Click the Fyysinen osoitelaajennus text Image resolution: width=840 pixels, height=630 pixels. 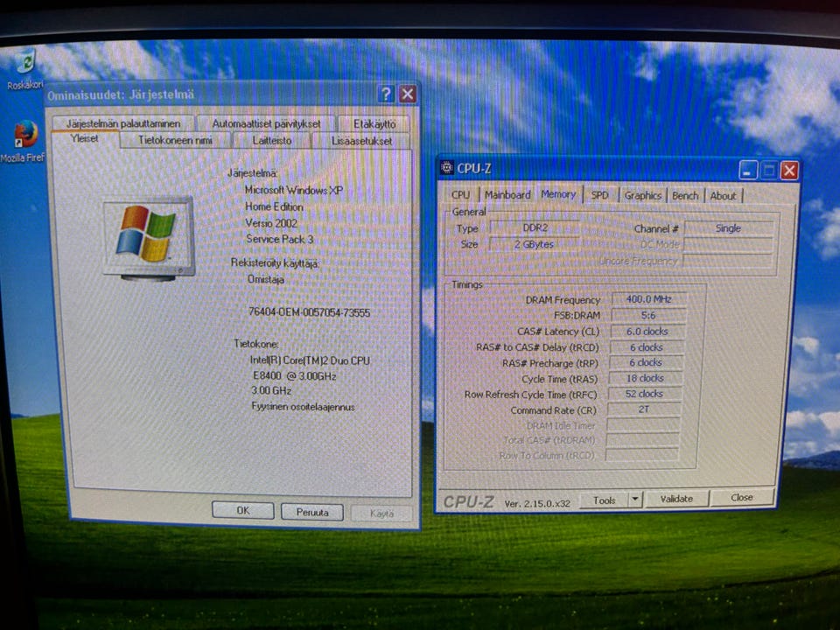coord(304,407)
